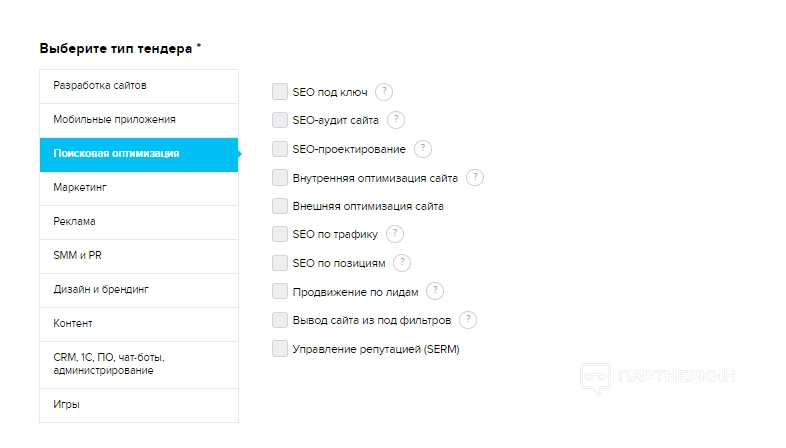
Task: Select the Маркетинг tender type
Action: [138, 188]
